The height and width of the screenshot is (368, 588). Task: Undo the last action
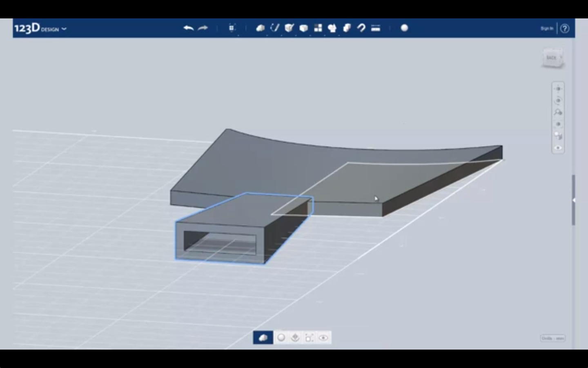coord(188,28)
